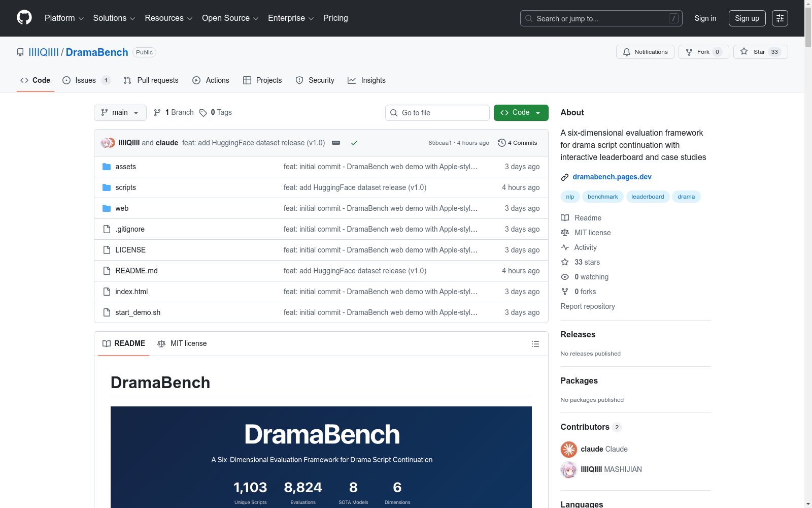Click the .gitignore file icon
The height and width of the screenshot is (508, 812).
click(x=107, y=229)
